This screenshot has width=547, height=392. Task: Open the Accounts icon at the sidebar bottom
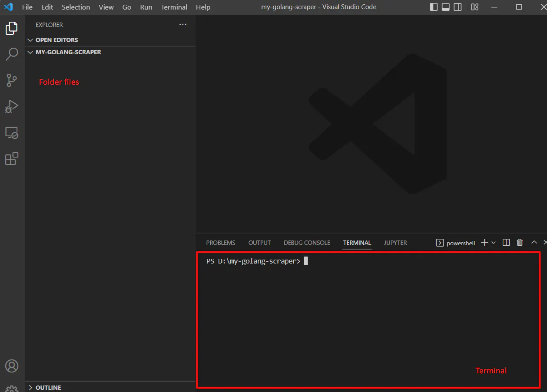[x=12, y=366]
